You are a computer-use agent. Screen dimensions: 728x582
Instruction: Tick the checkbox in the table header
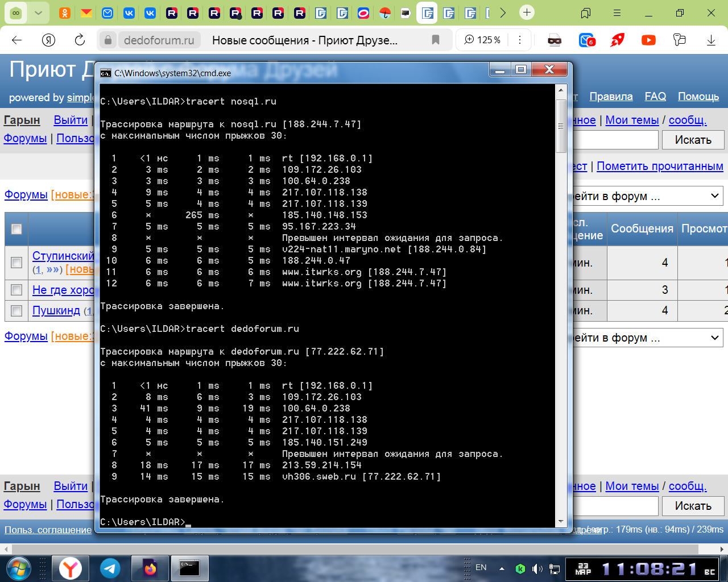pyautogui.click(x=16, y=229)
